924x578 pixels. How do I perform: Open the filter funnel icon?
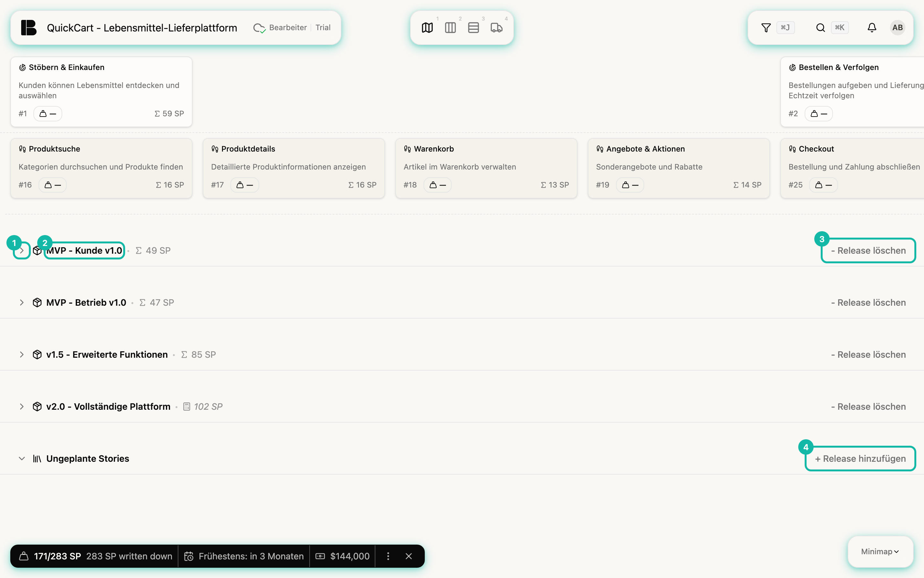766,28
